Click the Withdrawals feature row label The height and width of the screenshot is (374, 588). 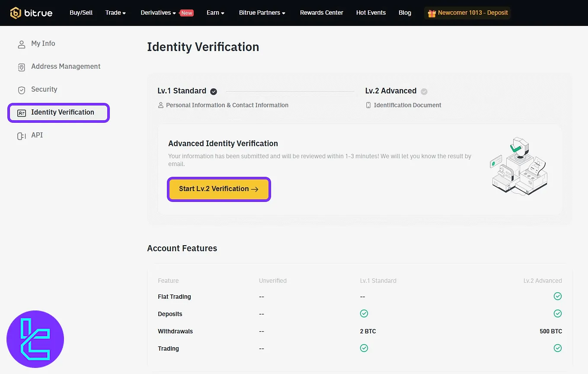point(175,332)
